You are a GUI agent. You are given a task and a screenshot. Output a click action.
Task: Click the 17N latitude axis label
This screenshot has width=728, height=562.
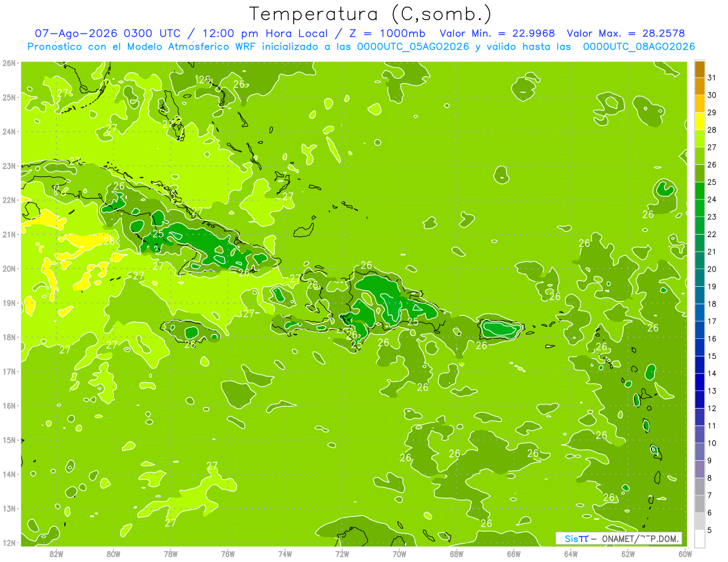pos(9,371)
